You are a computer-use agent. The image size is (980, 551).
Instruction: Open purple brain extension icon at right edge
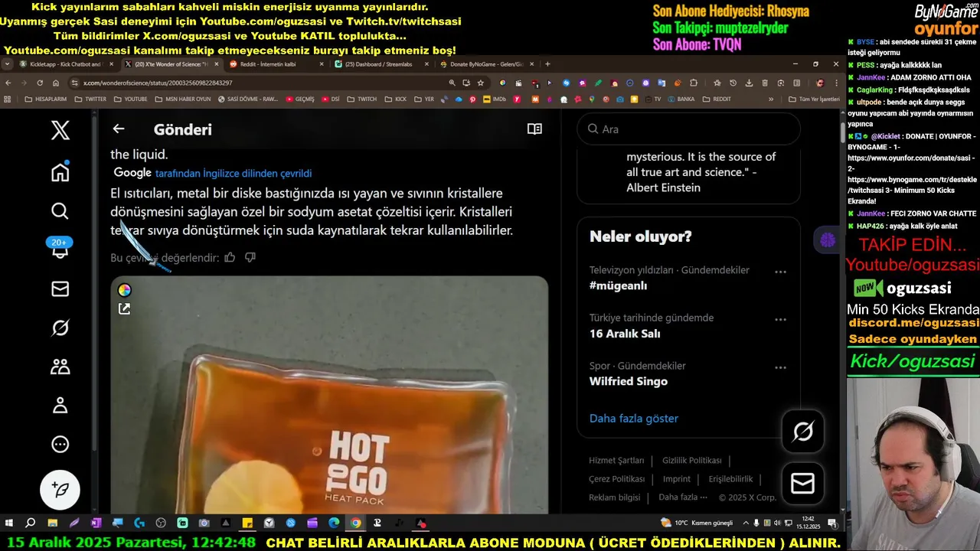coord(828,240)
